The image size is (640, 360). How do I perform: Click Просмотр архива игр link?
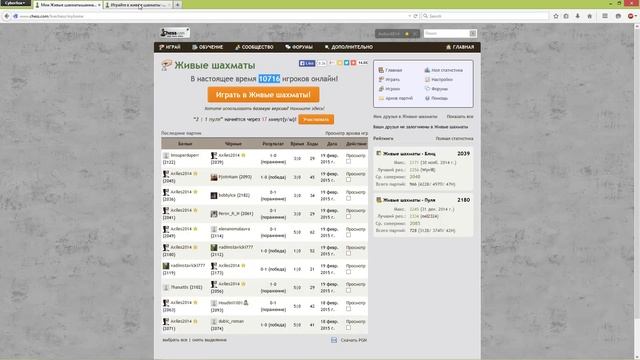(x=346, y=133)
